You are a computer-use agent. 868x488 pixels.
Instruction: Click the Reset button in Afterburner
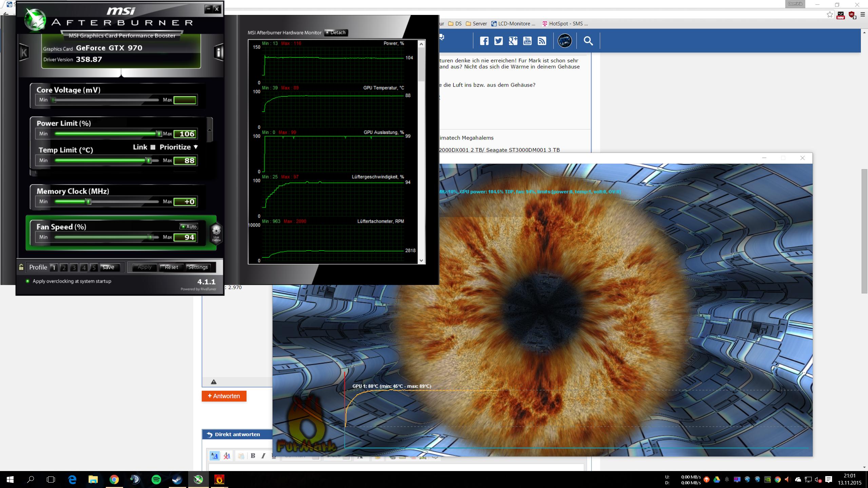[171, 267]
